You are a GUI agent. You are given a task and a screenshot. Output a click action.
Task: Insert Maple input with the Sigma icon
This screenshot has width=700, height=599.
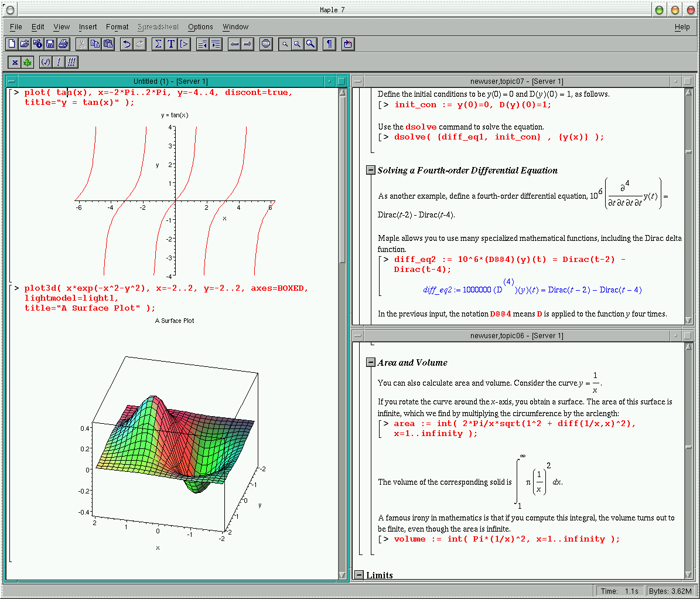click(158, 44)
